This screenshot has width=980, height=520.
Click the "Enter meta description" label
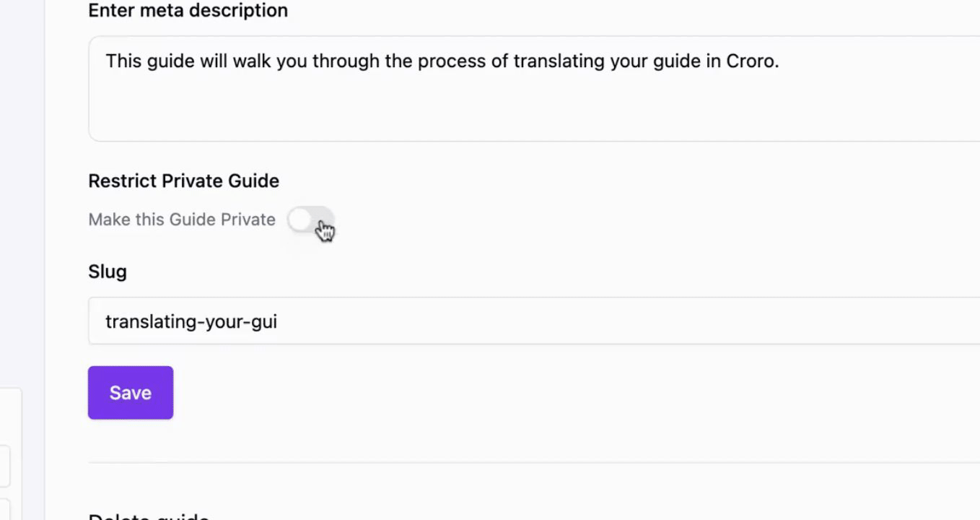tap(188, 10)
